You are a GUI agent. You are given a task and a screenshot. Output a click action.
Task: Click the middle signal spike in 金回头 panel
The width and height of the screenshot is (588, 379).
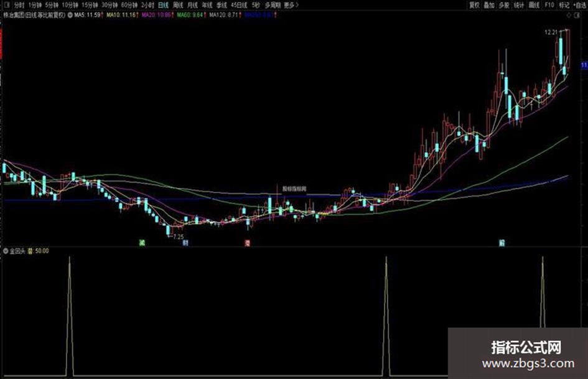click(386, 316)
